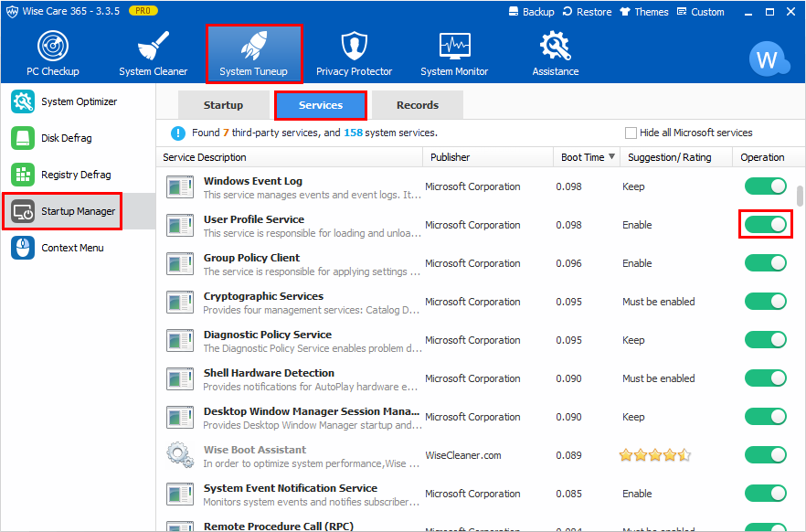Viewport: 806px width, 532px height.
Task: Open System Cleaner section
Action: click(154, 53)
